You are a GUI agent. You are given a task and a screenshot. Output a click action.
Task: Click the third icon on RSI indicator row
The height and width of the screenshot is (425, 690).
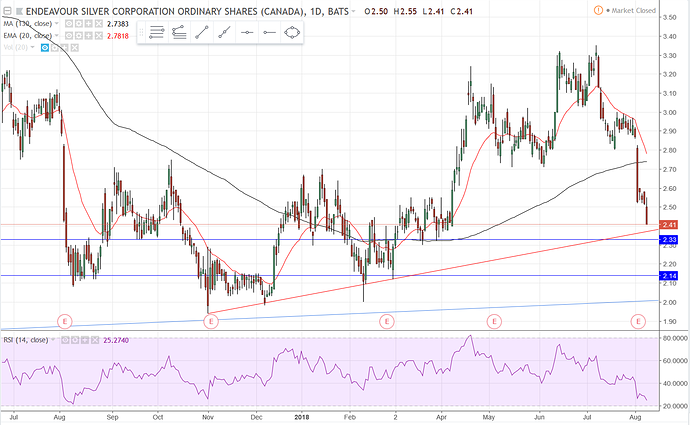(85, 340)
